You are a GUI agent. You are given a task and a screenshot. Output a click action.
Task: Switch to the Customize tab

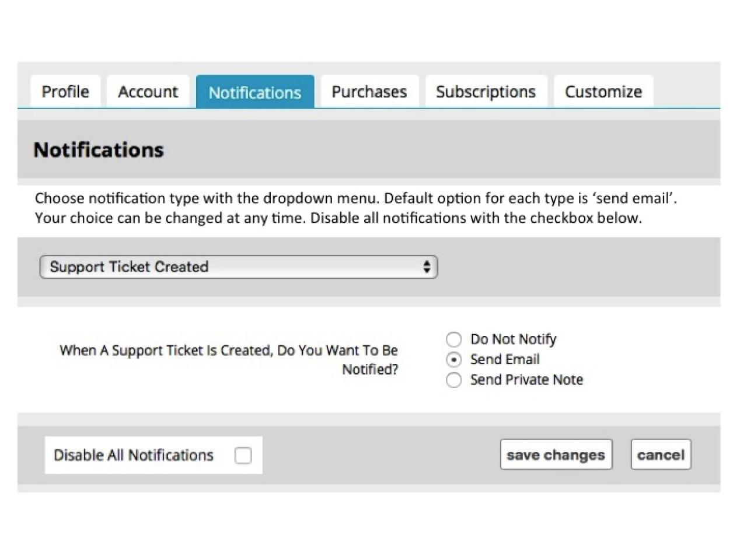point(603,92)
